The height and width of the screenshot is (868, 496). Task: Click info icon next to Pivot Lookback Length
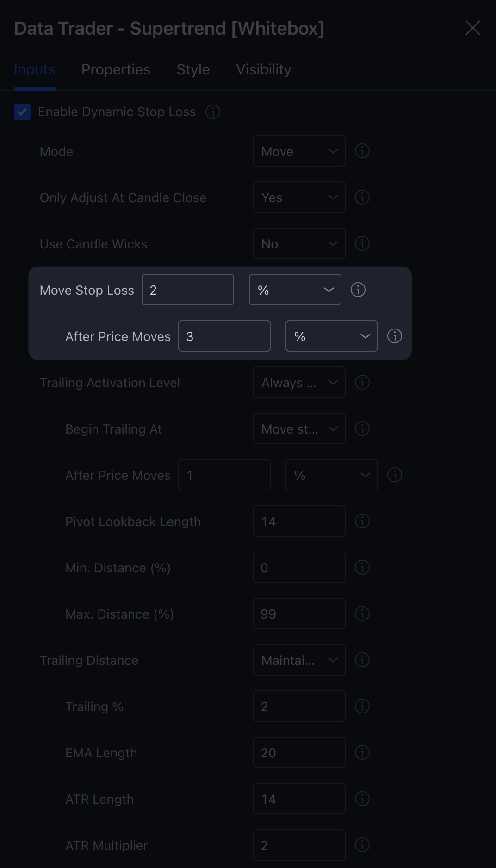(x=362, y=521)
